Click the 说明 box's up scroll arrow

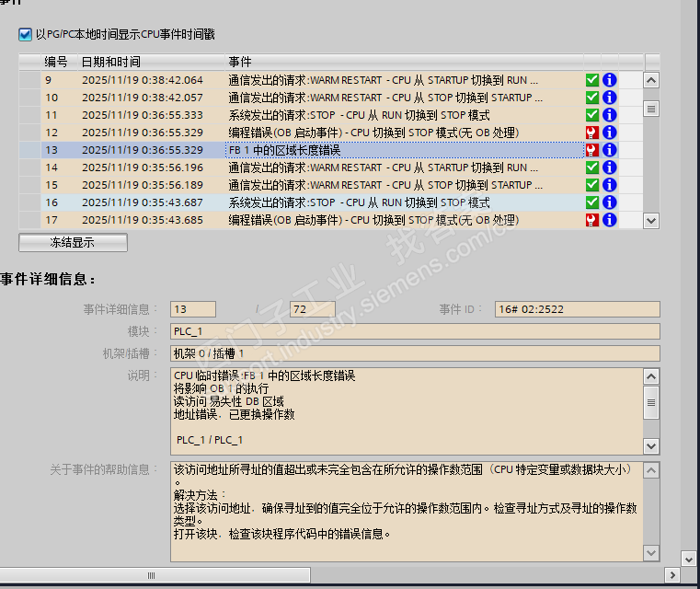651,377
